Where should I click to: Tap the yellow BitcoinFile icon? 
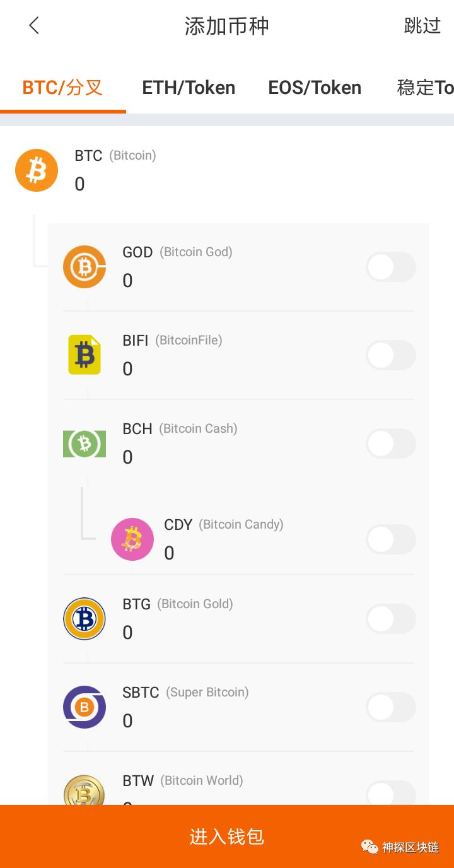[x=84, y=355]
